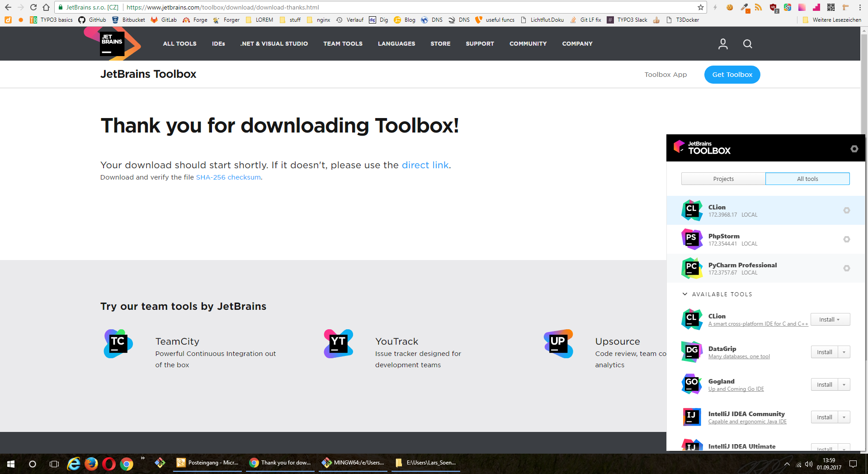Open Toolbox settings gear in header
This screenshot has width=868, height=474.
tap(854, 149)
